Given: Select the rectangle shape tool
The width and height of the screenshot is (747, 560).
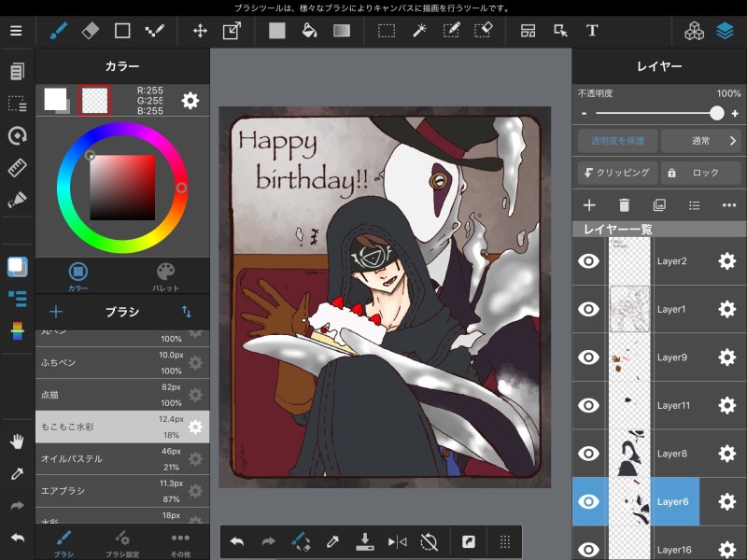Looking at the screenshot, I should click(x=122, y=31).
